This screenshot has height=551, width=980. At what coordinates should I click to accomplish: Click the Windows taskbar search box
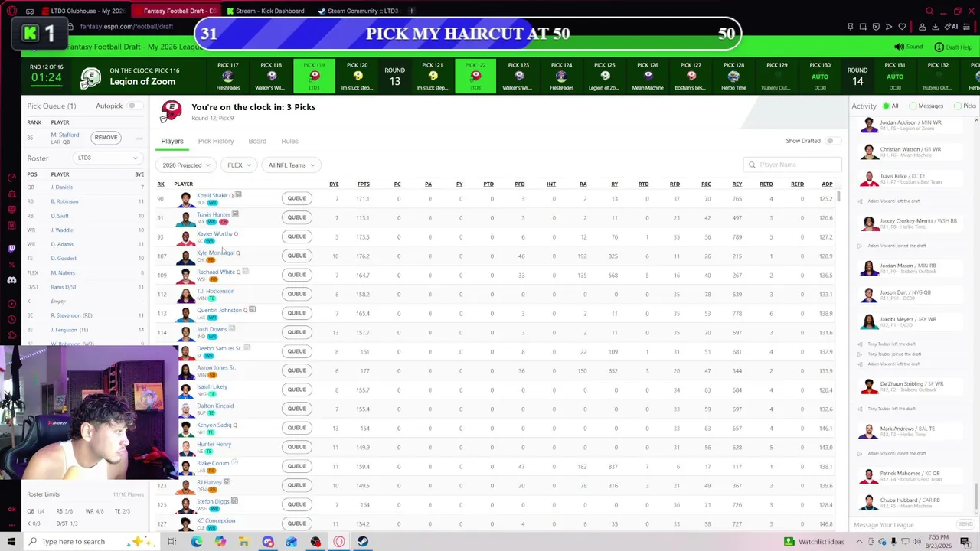pyautogui.click(x=92, y=541)
